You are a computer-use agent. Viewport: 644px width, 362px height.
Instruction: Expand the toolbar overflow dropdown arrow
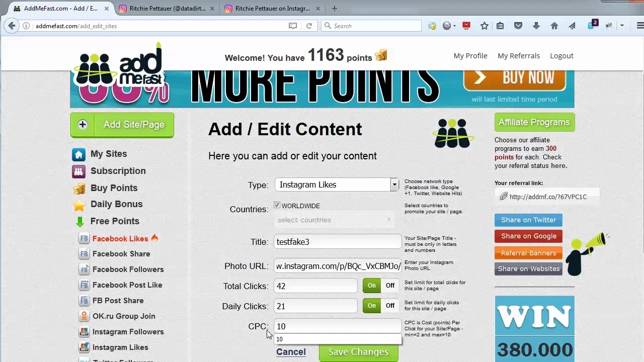click(622, 26)
